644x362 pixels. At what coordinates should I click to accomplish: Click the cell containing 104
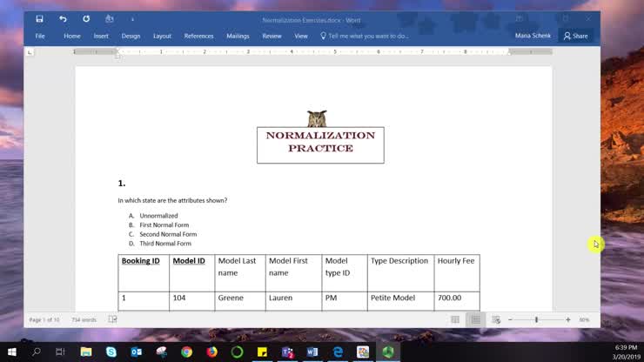click(191, 301)
